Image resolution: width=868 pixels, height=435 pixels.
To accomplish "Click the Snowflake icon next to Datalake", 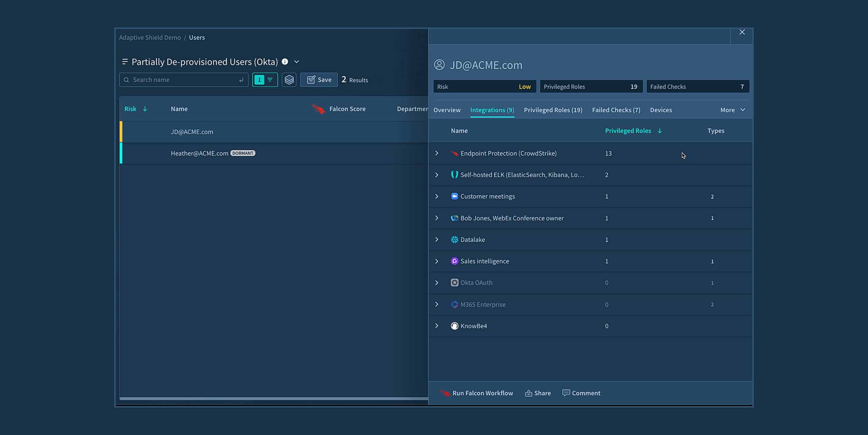I will tap(454, 240).
